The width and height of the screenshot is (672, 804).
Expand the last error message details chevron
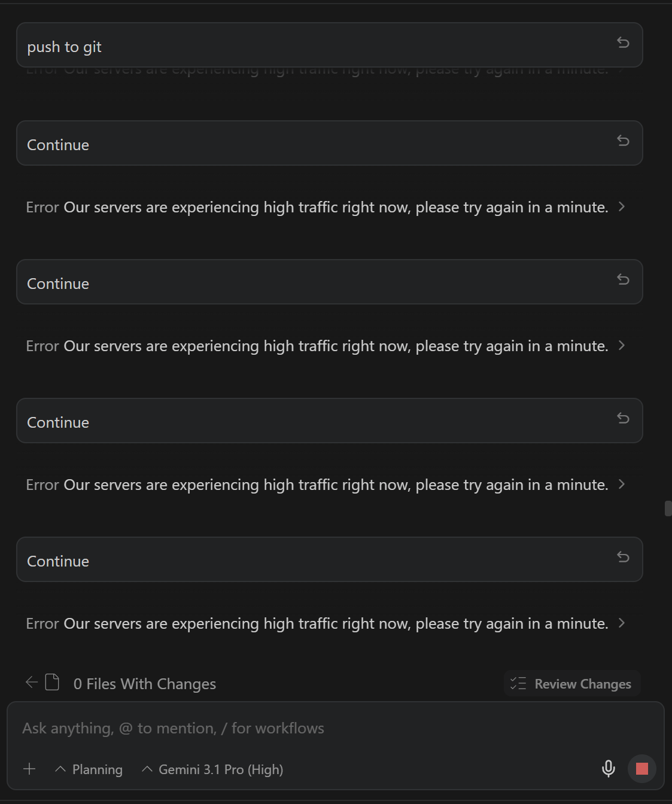622,623
